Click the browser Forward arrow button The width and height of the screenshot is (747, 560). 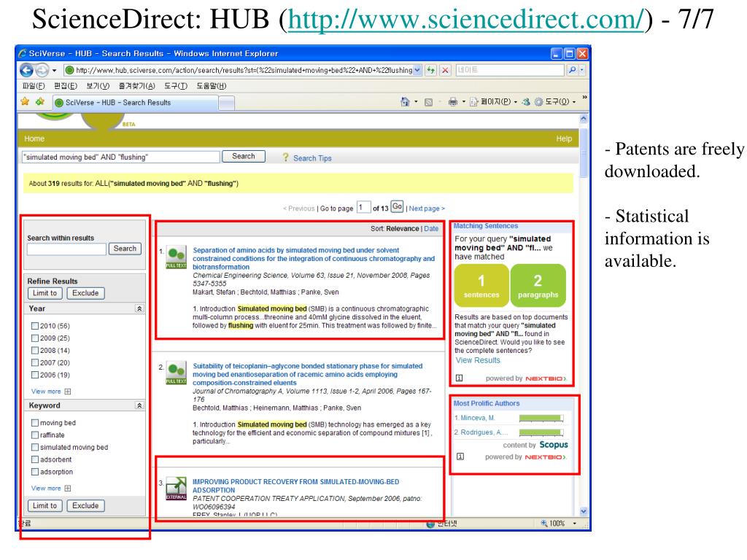tap(42, 71)
